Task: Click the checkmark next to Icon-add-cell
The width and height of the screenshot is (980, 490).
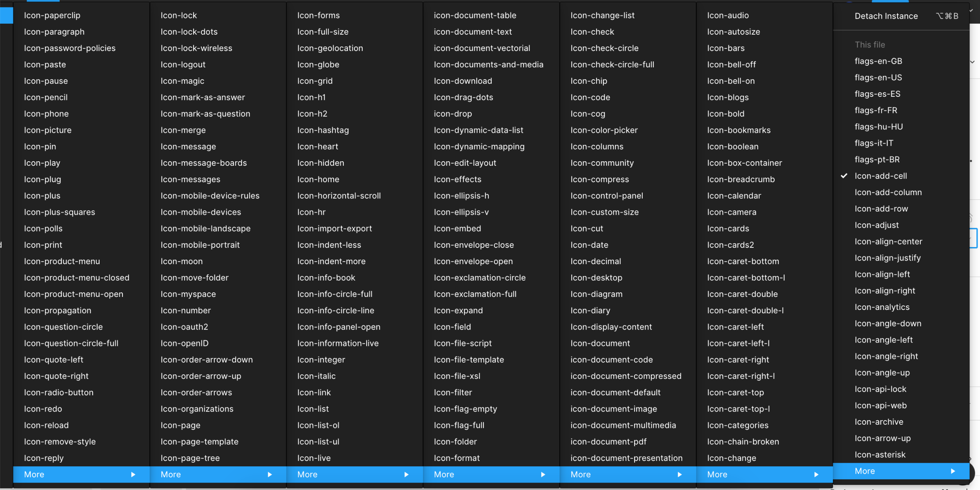Action: tap(844, 176)
